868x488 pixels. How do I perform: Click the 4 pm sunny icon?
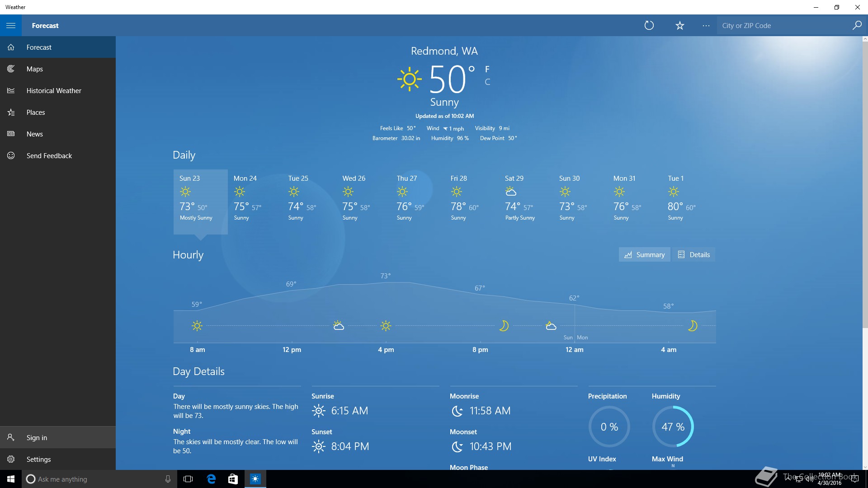386,325
